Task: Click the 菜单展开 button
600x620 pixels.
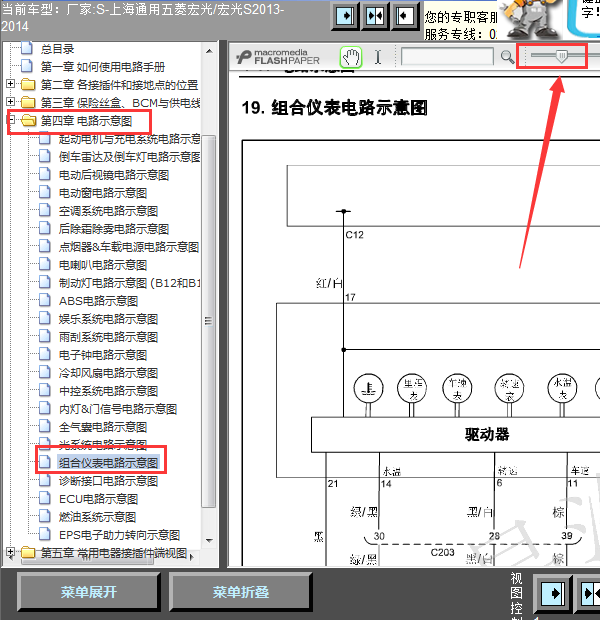Action: pyautogui.click(x=89, y=592)
